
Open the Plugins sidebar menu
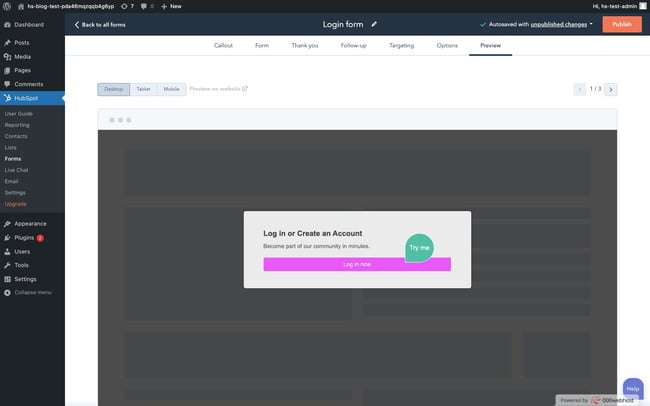click(x=25, y=238)
